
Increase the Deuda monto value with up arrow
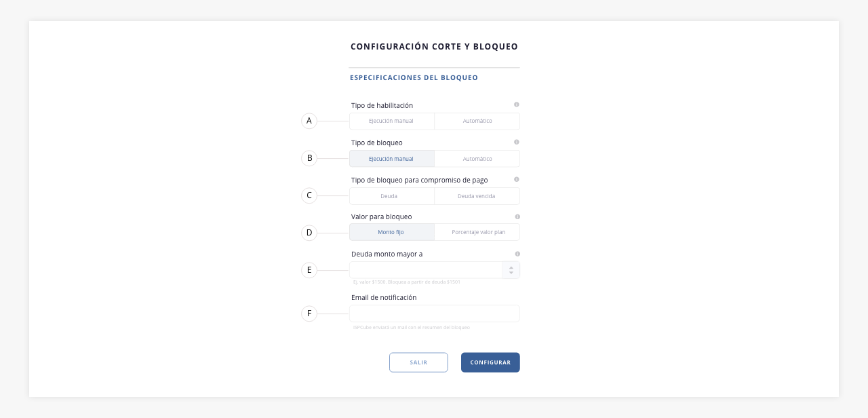pos(511,267)
